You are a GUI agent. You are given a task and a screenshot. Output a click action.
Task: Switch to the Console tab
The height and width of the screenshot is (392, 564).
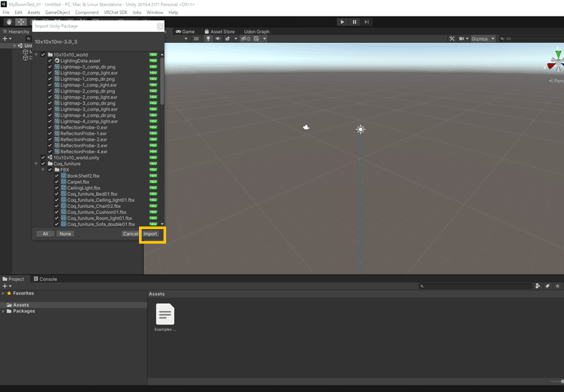click(45, 279)
